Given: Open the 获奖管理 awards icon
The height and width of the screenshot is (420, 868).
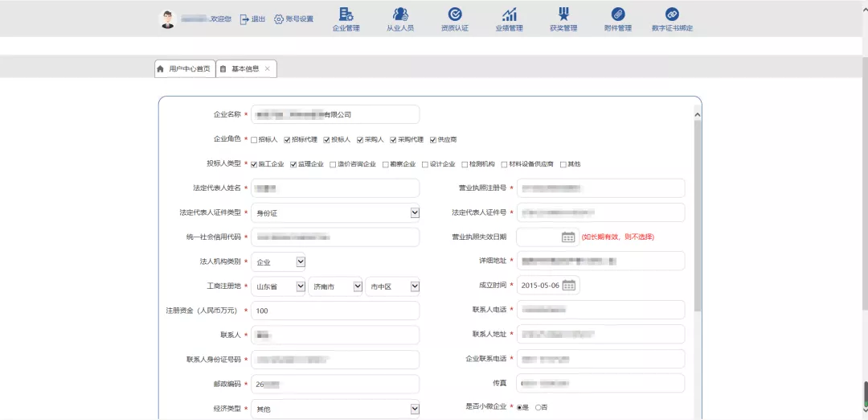Looking at the screenshot, I should pos(563,14).
